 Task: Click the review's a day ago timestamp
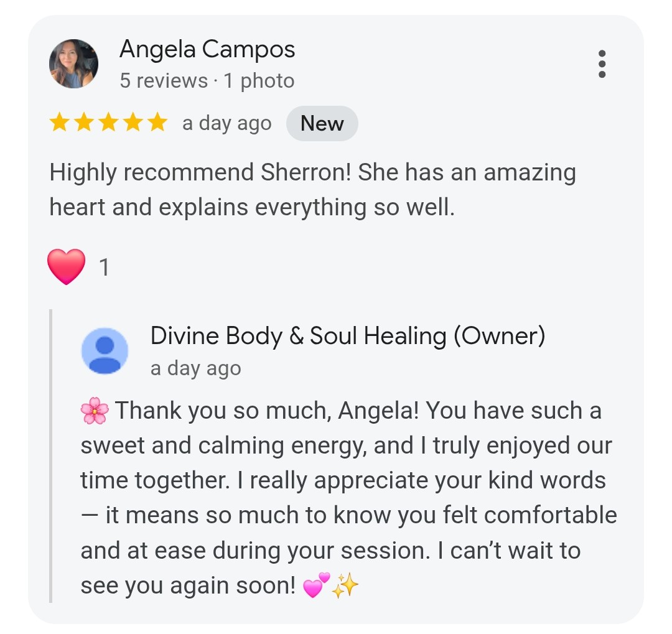(226, 124)
